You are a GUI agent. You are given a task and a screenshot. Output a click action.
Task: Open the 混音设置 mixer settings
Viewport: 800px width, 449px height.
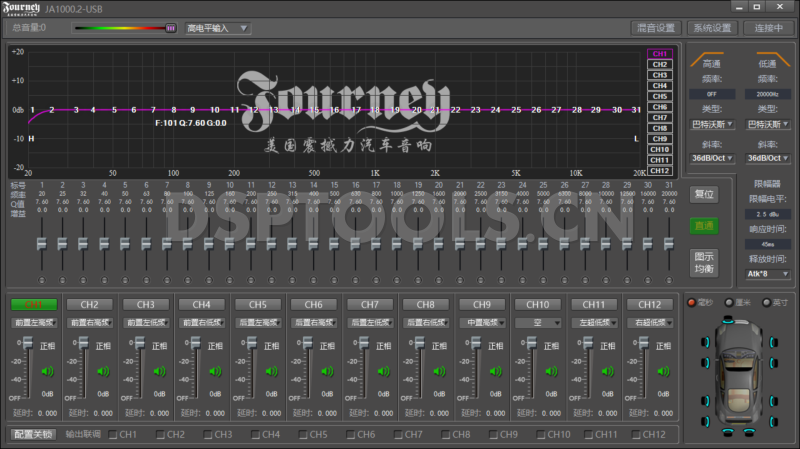pyautogui.click(x=656, y=28)
